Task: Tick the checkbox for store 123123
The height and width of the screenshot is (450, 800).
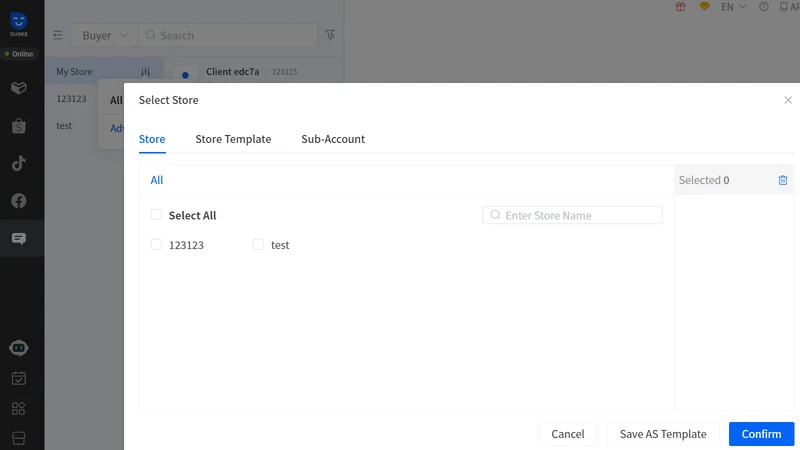Action: [156, 244]
